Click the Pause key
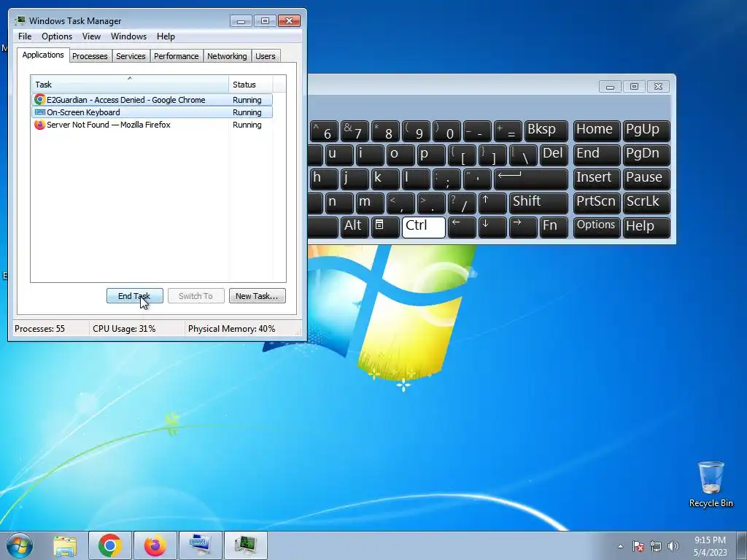The height and width of the screenshot is (560, 747). coord(646,179)
